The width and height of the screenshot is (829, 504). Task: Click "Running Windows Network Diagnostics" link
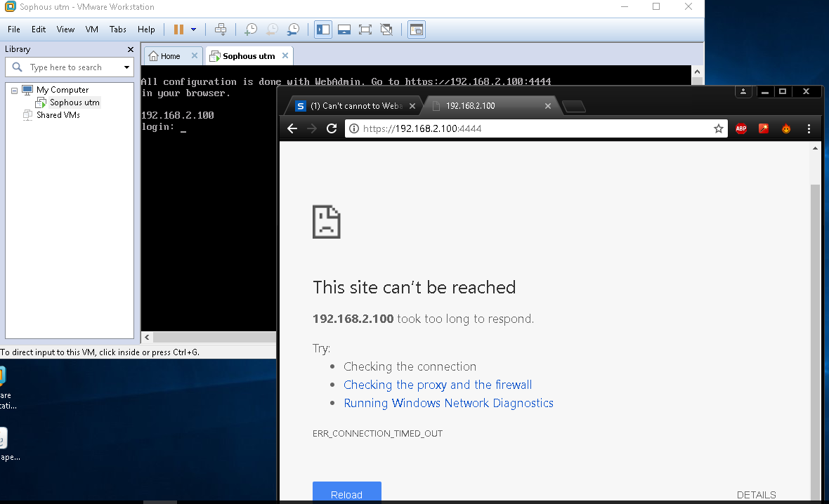point(448,403)
